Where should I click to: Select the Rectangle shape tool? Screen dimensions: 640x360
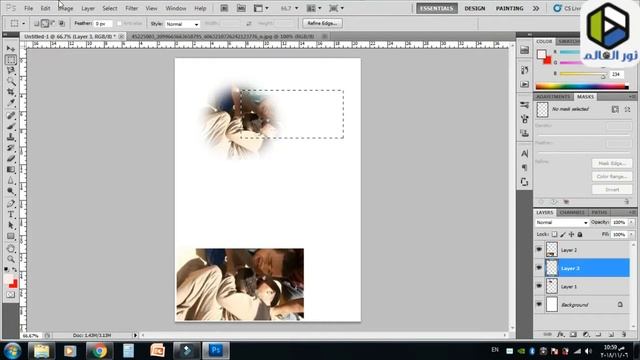click(11, 236)
